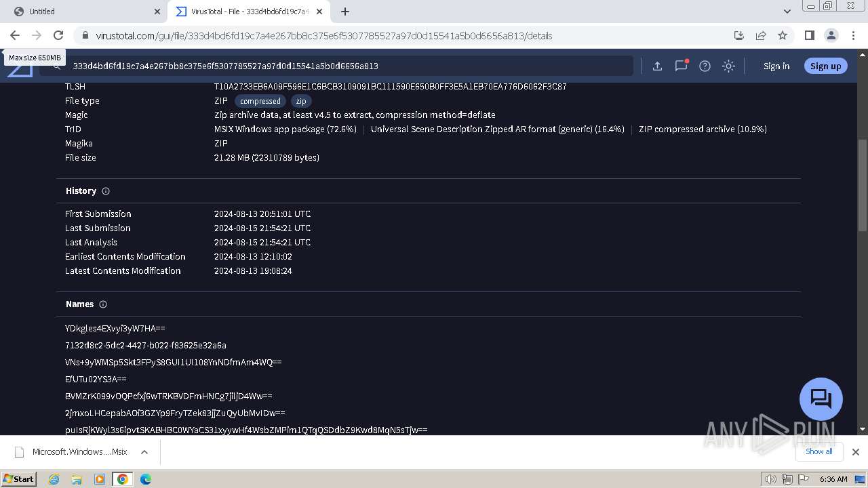Screen dimensions: 868x488
Task: Open the Chrome three-dot menu
Action: (x=853, y=35)
